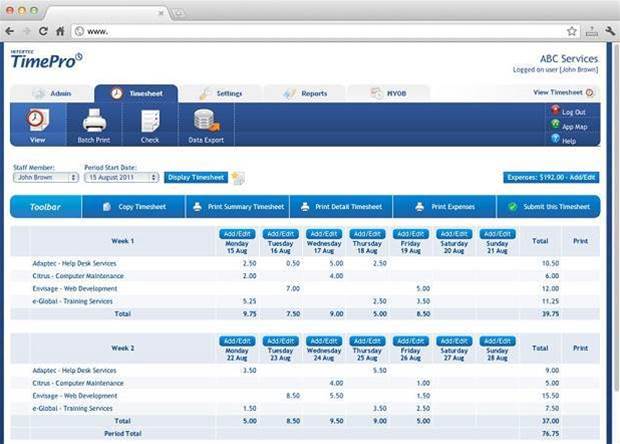The width and height of the screenshot is (620, 444).
Task: Switch to the Admin tab
Action: 52,94
